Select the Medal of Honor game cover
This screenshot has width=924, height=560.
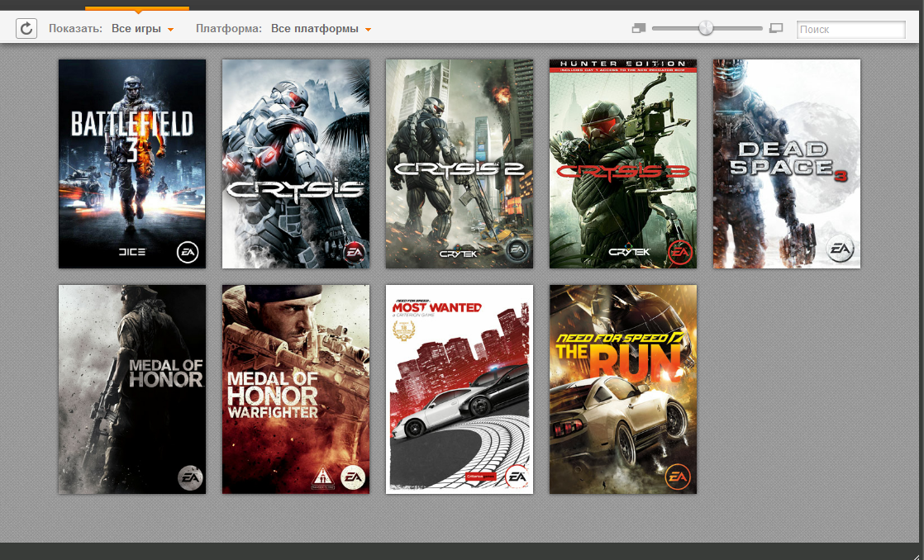click(x=132, y=389)
